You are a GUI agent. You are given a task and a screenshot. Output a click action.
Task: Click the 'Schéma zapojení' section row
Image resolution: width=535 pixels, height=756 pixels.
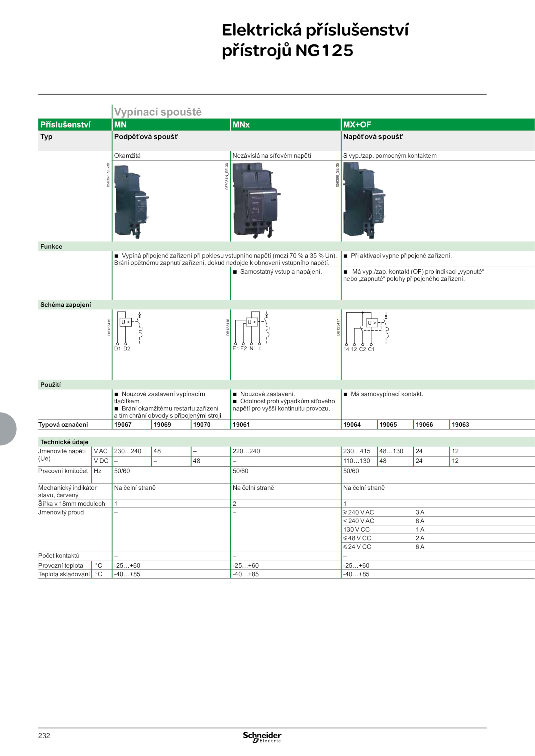(287, 305)
